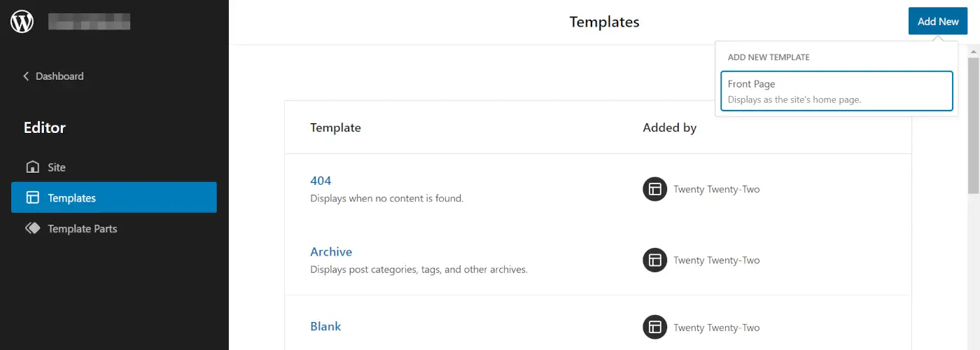
Task: Open Template Parts in the sidebar
Action: pos(114,228)
